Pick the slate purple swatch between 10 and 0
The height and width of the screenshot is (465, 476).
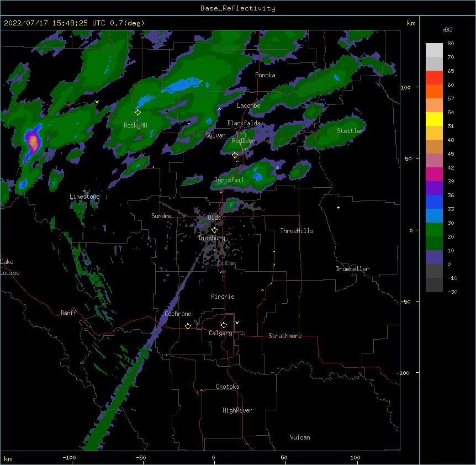434,257
